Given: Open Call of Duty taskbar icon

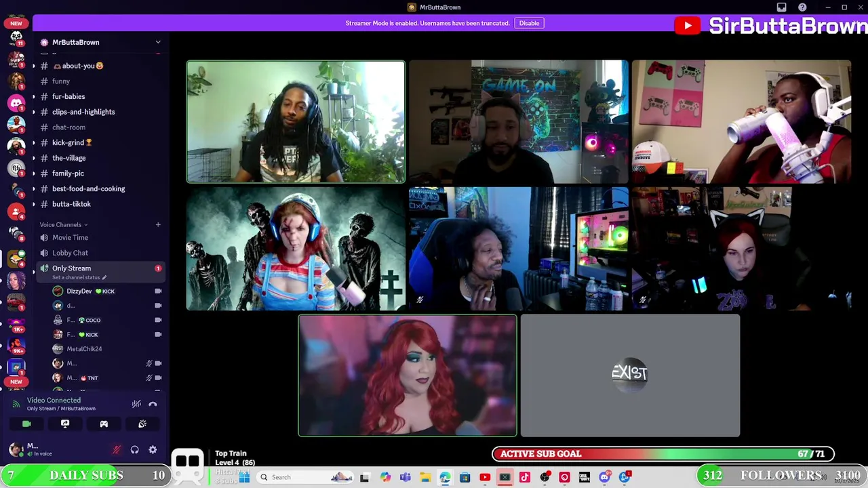Looking at the screenshot, I should (585, 477).
